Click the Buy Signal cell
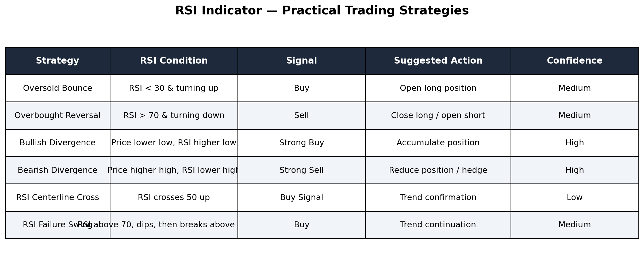The width and height of the screenshot is (644, 262). [x=302, y=197]
